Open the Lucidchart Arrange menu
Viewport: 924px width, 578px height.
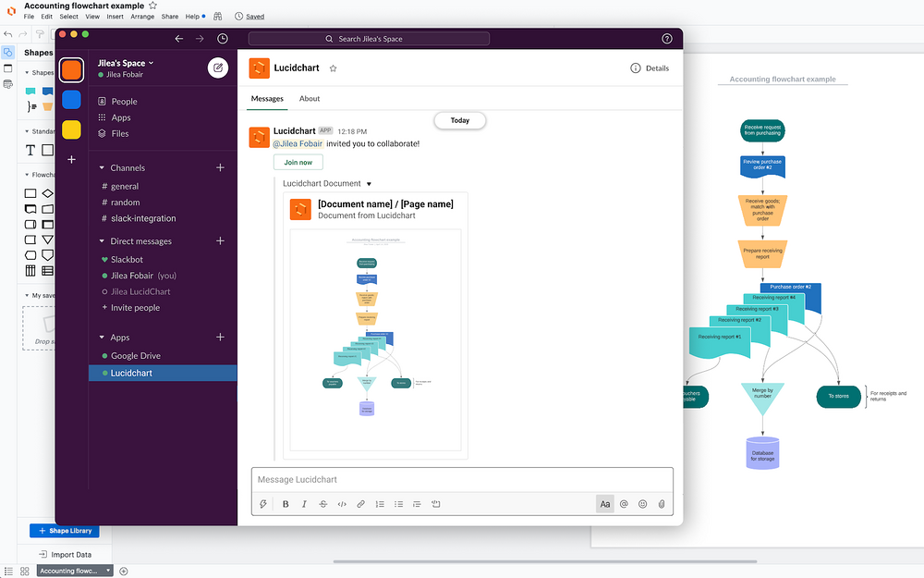pyautogui.click(x=142, y=17)
